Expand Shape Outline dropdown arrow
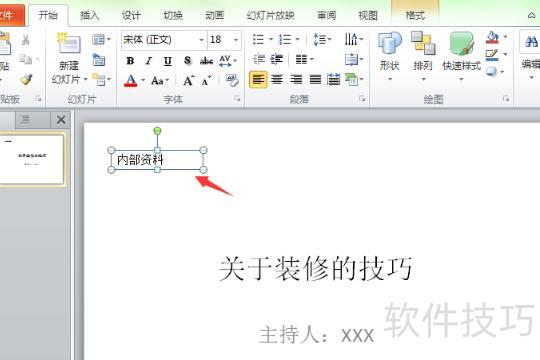Image resolution: width=540 pixels, height=360 pixels. click(505, 54)
